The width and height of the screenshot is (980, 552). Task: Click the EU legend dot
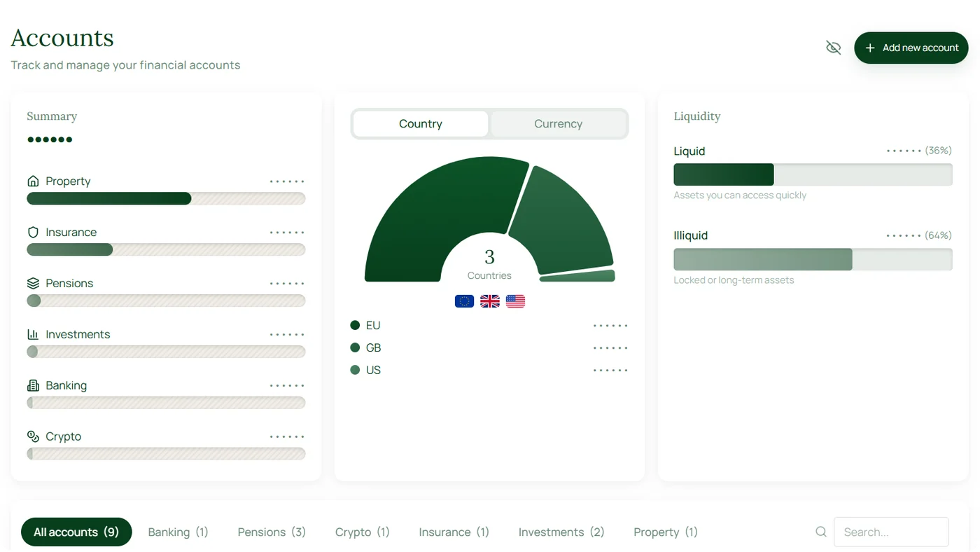355,325
